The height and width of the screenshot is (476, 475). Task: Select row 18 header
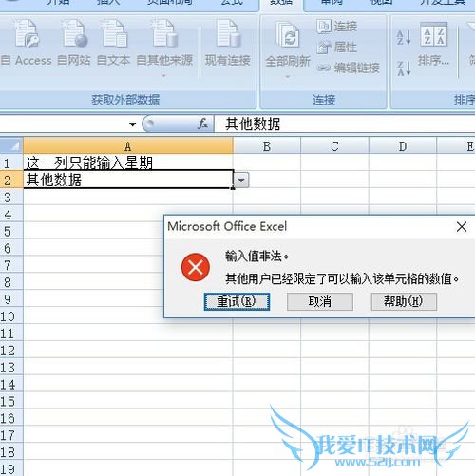click(11, 452)
